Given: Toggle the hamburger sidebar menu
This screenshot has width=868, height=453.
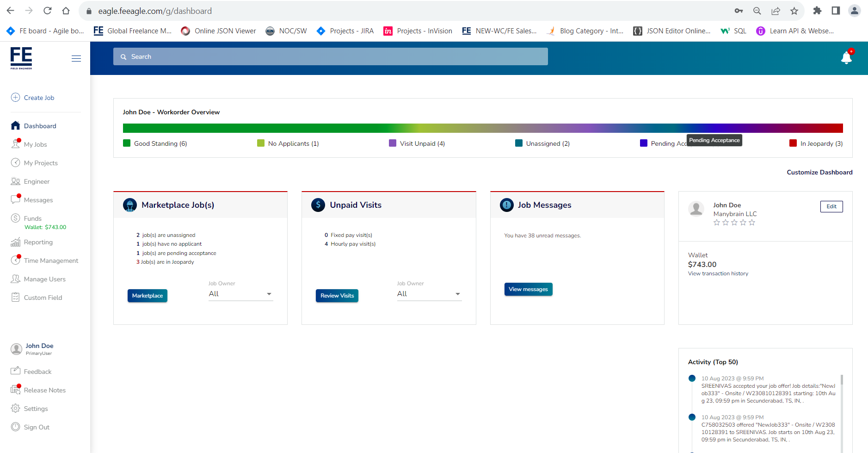Looking at the screenshot, I should click(76, 58).
